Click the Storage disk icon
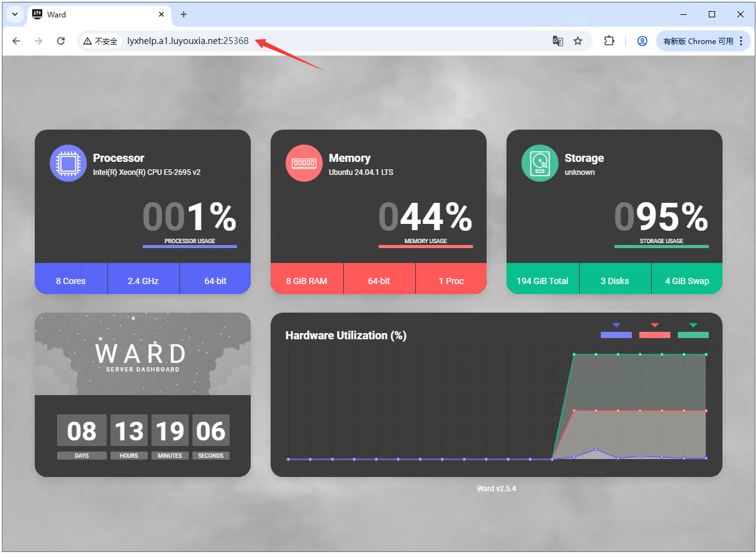The height and width of the screenshot is (557, 756). [539, 163]
